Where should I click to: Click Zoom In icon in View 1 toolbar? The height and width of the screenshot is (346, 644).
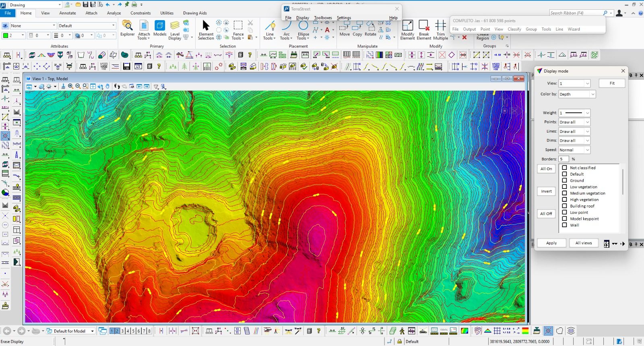tap(71, 86)
